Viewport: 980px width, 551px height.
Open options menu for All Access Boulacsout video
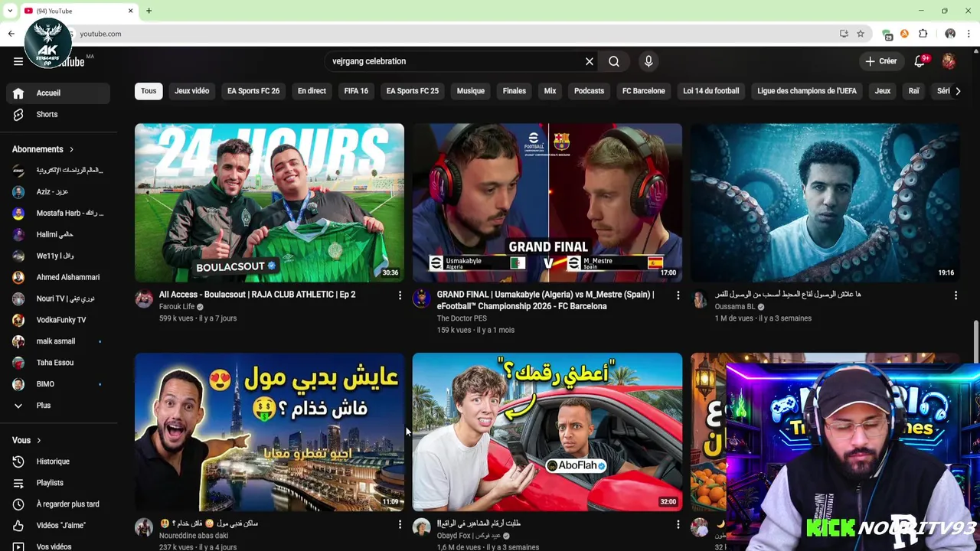point(400,295)
